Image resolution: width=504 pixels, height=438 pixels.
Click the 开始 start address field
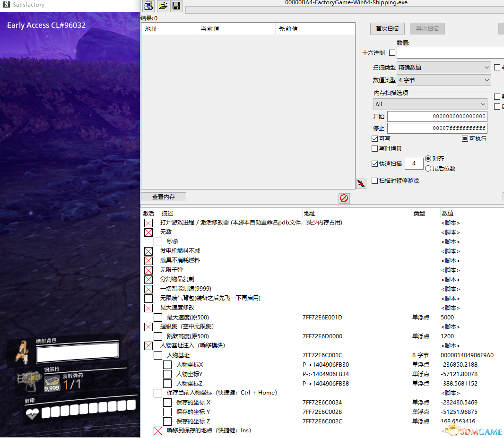point(437,116)
